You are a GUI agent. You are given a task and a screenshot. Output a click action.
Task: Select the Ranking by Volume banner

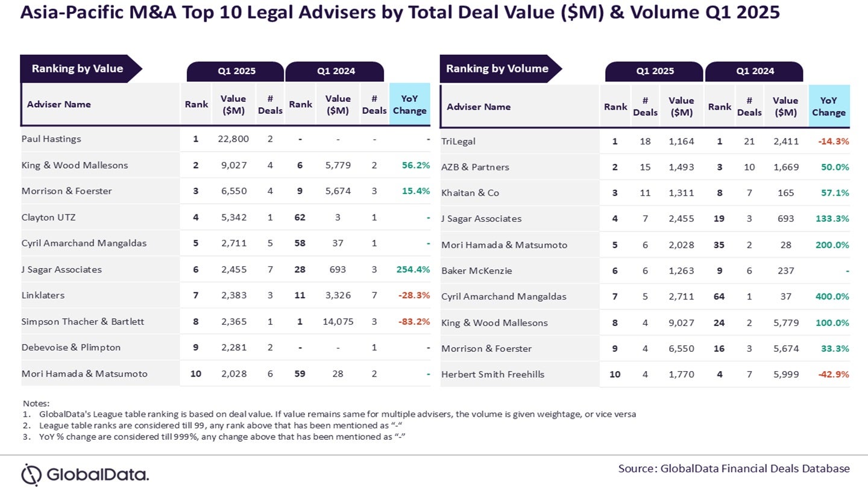(497, 69)
